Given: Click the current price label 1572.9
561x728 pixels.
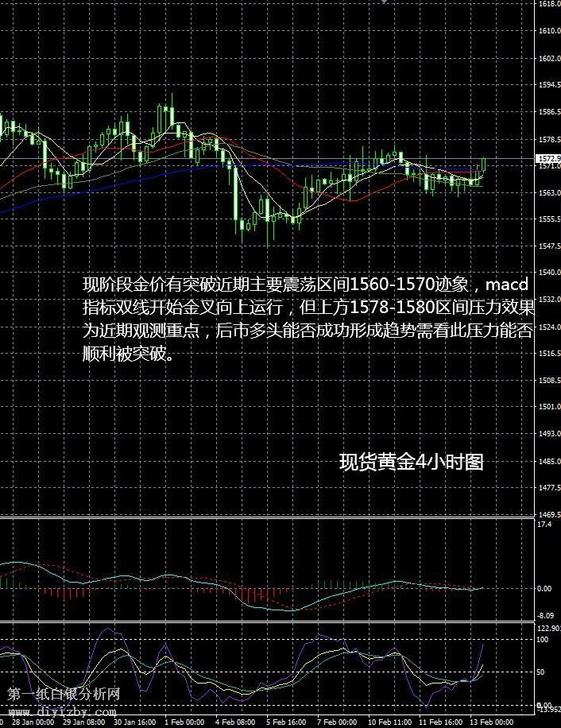Looking at the screenshot, I should click(549, 159).
